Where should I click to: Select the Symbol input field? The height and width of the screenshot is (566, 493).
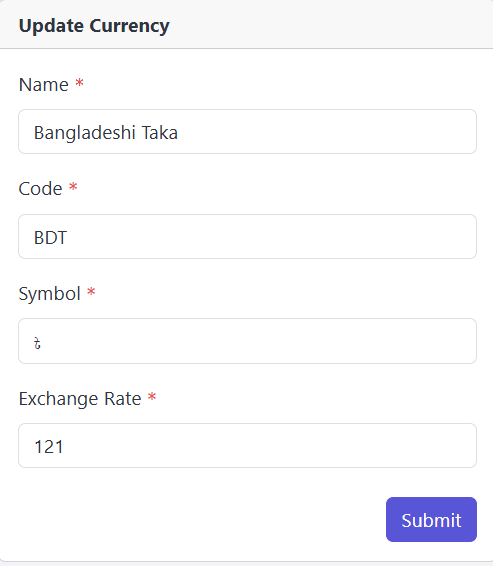[x=247, y=341]
